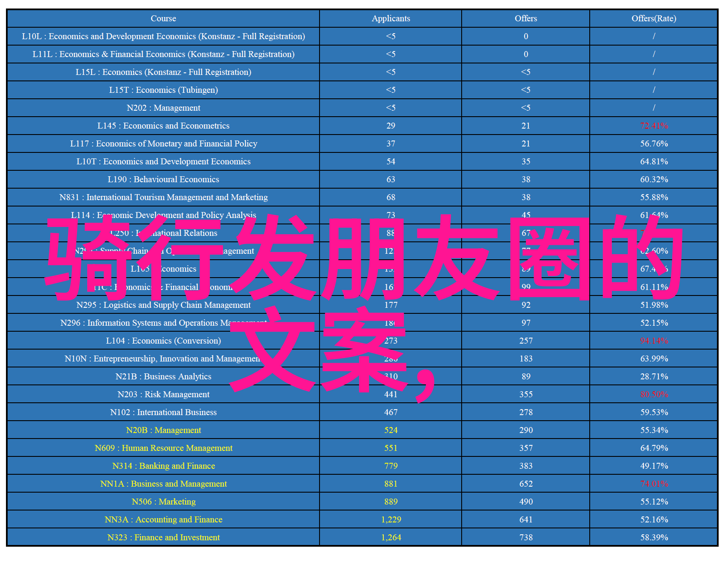Click the N202 : Management course cell
The image size is (728, 585).
(163, 108)
